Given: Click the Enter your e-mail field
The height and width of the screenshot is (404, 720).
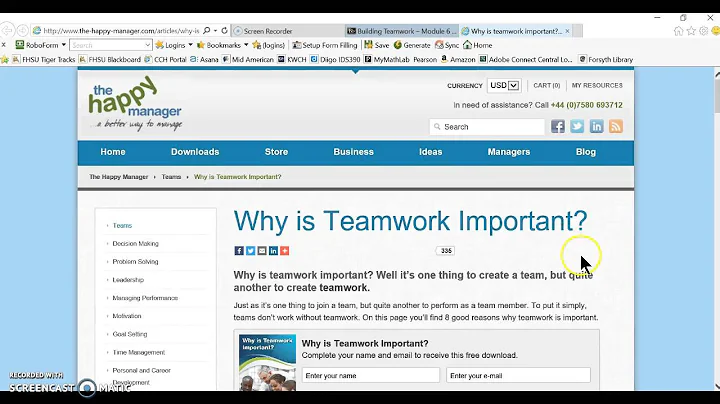Looking at the screenshot, I should (x=518, y=375).
